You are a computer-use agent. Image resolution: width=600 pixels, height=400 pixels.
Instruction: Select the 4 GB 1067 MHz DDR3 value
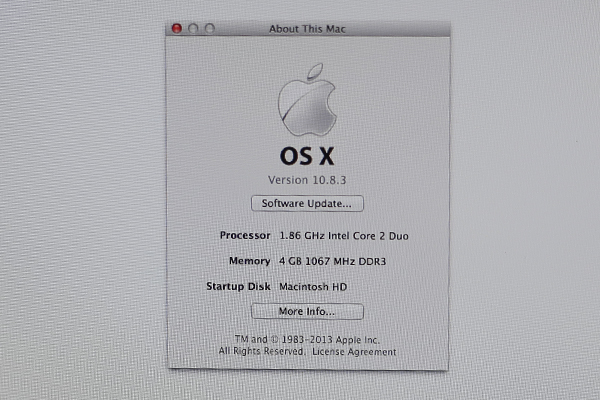[333, 261]
